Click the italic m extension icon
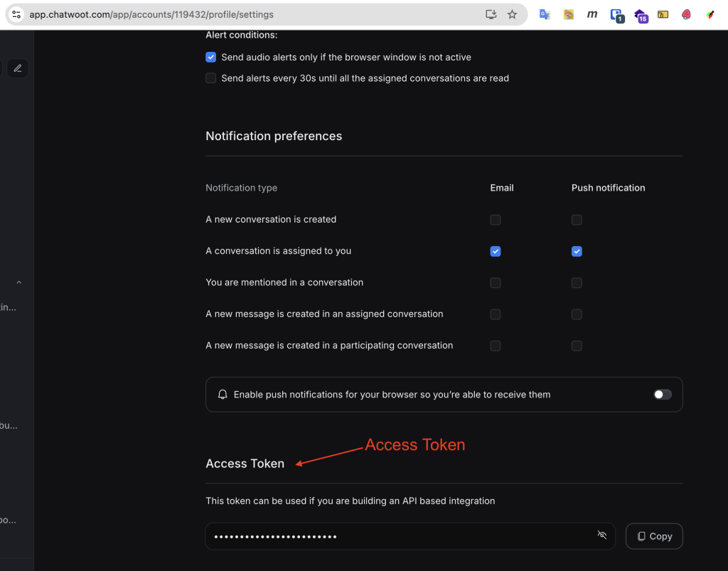 (x=591, y=14)
